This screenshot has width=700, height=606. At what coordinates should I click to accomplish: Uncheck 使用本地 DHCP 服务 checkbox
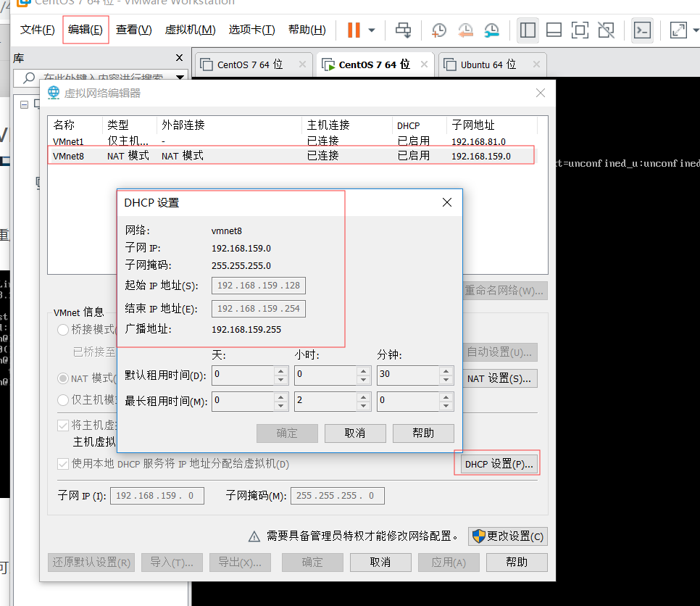click(x=63, y=465)
